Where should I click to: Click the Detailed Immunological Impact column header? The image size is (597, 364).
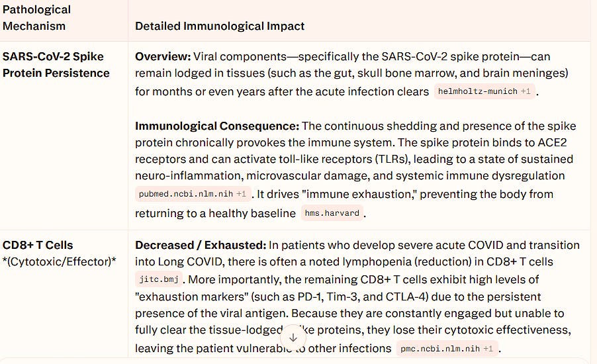tap(220, 26)
